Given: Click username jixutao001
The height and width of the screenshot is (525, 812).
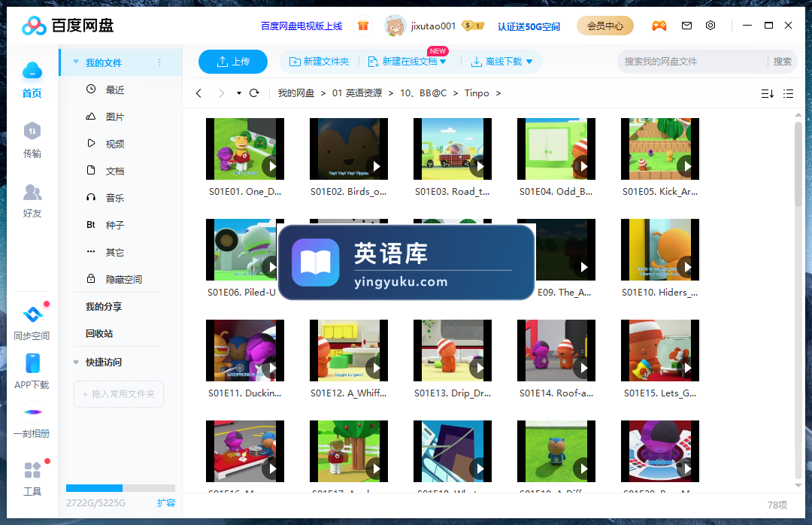Looking at the screenshot, I should pos(434,26).
